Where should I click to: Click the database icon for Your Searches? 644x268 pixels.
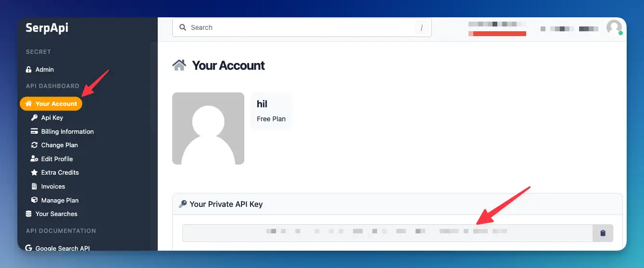pos(28,214)
